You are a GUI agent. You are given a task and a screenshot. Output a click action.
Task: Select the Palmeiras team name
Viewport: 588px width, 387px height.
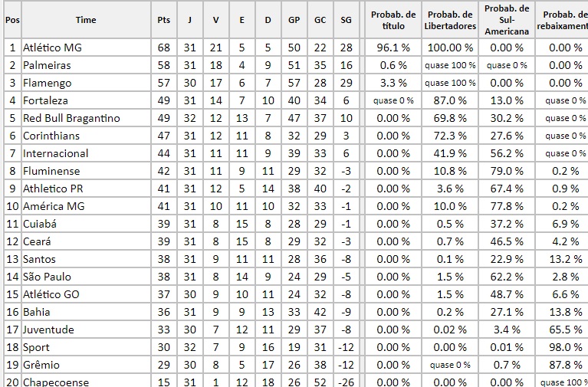coord(47,65)
